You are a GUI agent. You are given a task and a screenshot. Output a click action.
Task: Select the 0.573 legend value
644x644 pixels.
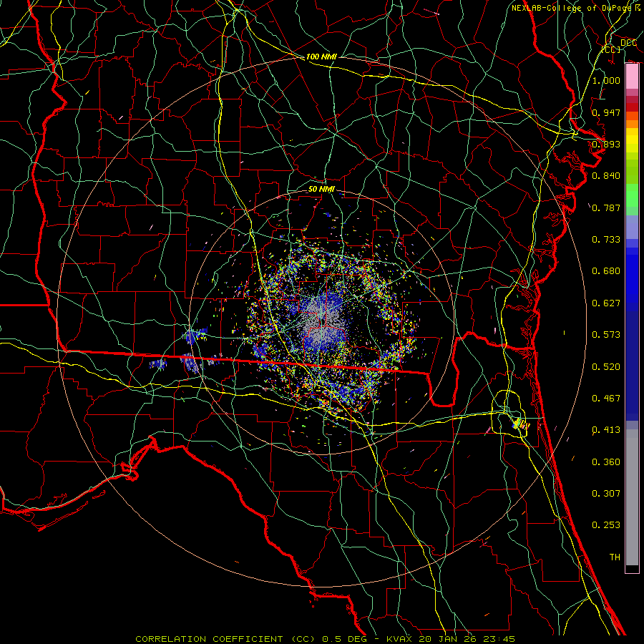click(606, 335)
